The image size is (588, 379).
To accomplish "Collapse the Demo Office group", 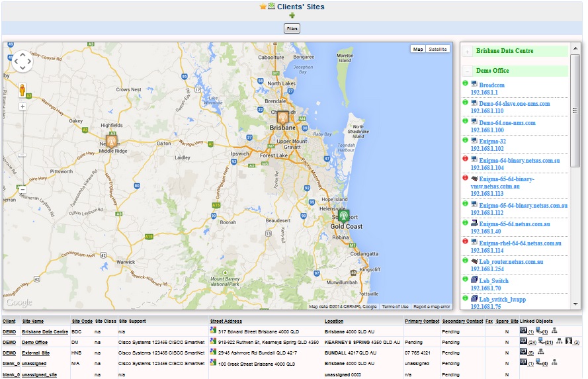I will point(467,71).
